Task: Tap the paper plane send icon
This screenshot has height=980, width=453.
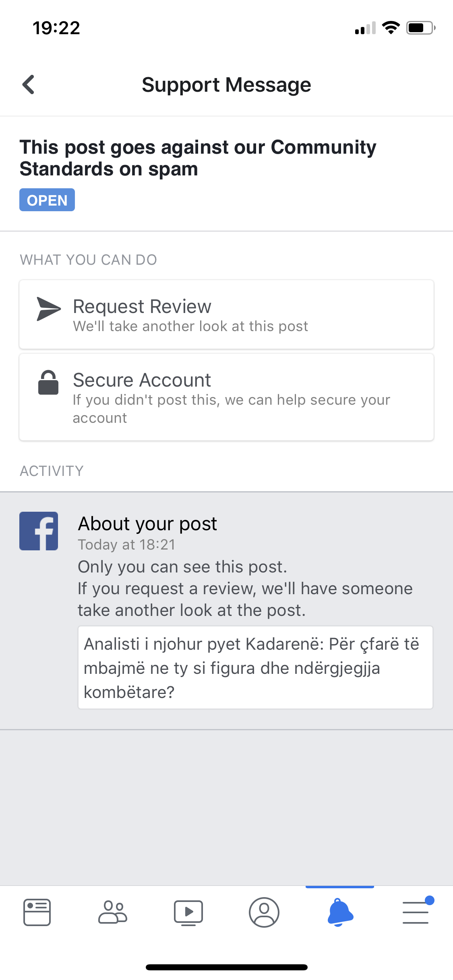Action: [x=48, y=309]
